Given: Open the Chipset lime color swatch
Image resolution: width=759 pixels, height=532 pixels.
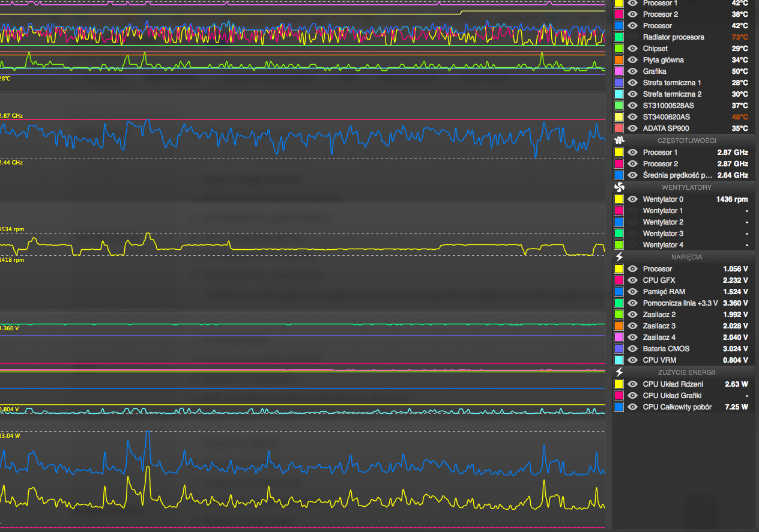Looking at the screenshot, I should pyautogui.click(x=619, y=49).
